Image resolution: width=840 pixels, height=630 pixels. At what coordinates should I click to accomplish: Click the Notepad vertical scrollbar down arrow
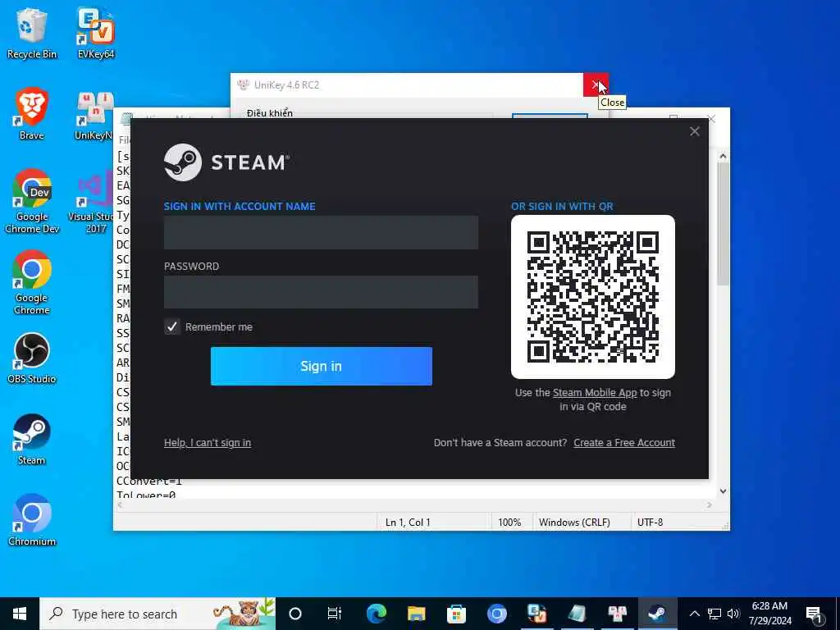pyautogui.click(x=724, y=491)
